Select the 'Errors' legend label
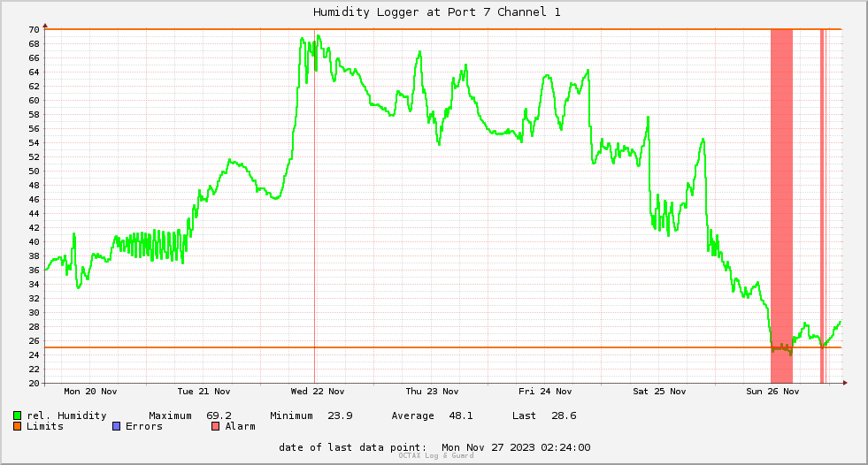Image resolution: width=868 pixels, height=465 pixels. tap(144, 426)
